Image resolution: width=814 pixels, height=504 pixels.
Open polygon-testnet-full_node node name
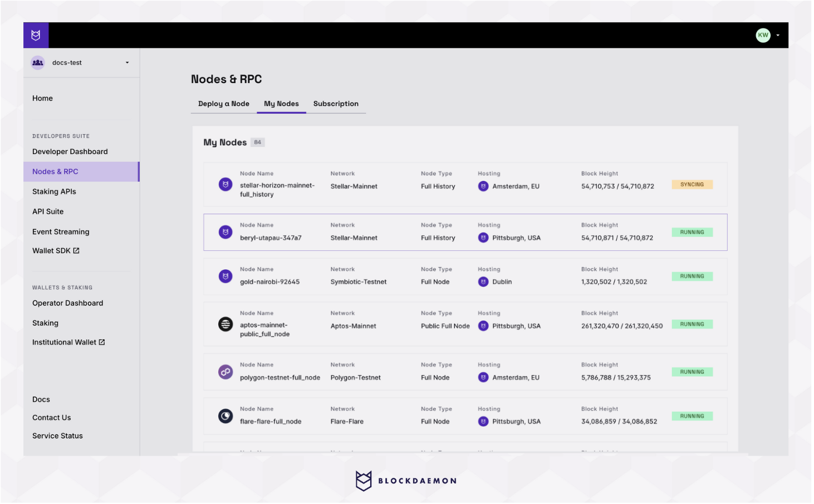click(x=280, y=378)
